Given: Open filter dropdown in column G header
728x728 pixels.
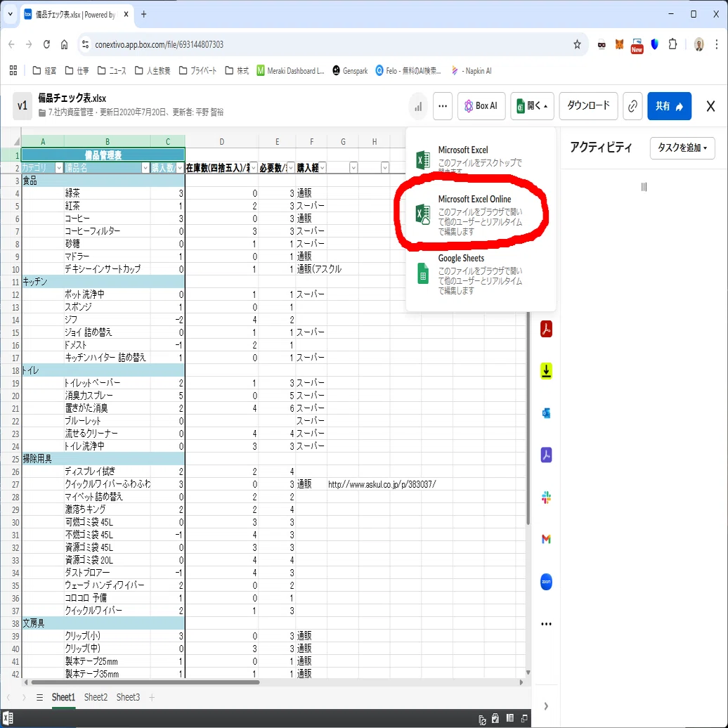Looking at the screenshot, I should [x=353, y=168].
